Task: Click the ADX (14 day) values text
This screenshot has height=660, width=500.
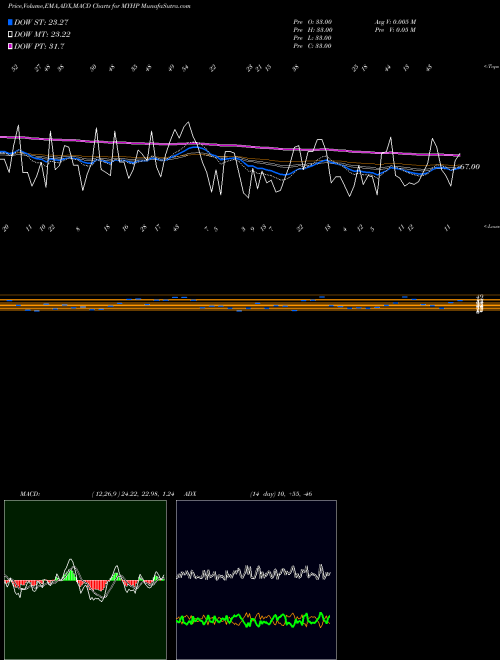Action: point(281,494)
